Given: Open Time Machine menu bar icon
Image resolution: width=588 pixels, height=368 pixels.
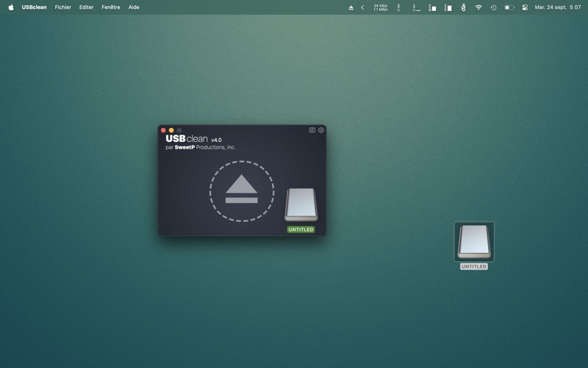Looking at the screenshot, I should [493, 7].
